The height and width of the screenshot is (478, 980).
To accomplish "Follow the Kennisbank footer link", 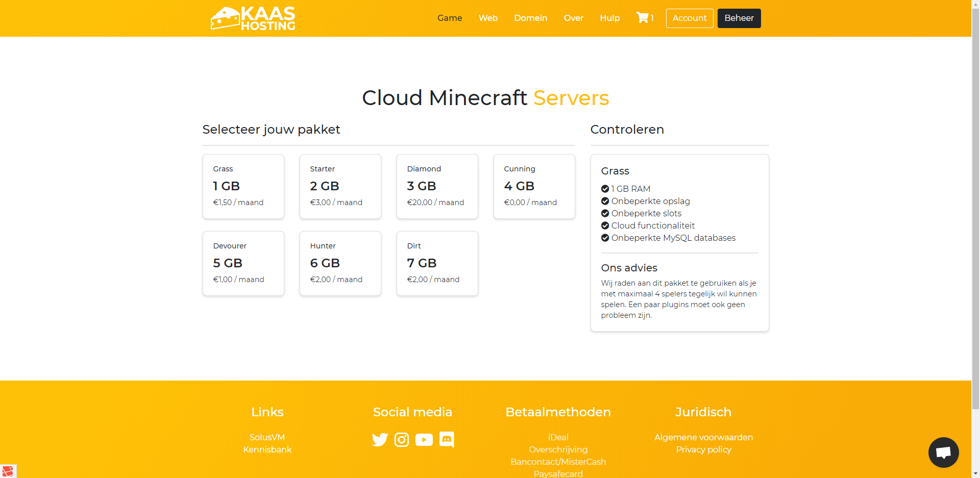I will click(x=267, y=449).
